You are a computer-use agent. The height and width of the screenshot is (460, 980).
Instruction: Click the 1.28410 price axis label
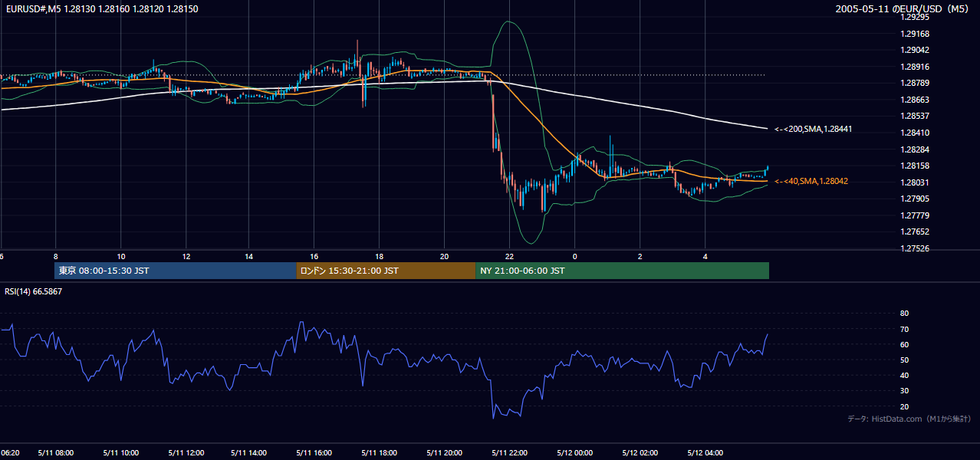click(915, 133)
